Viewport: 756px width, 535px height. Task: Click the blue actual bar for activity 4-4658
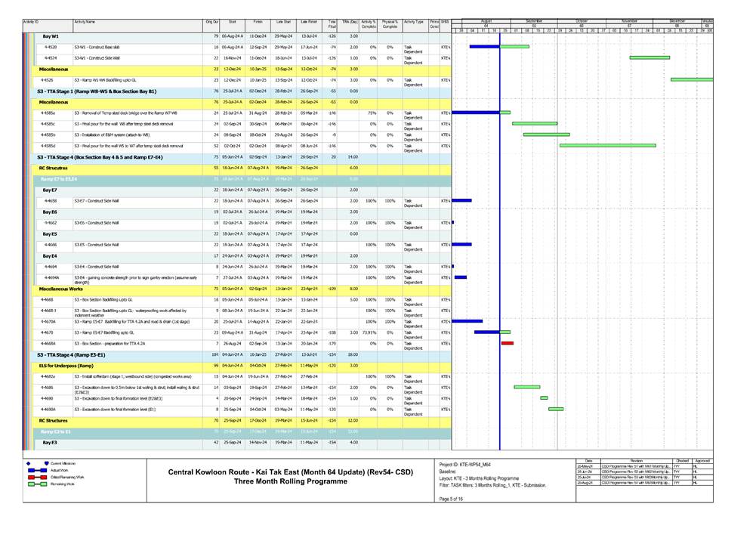(x=461, y=201)
